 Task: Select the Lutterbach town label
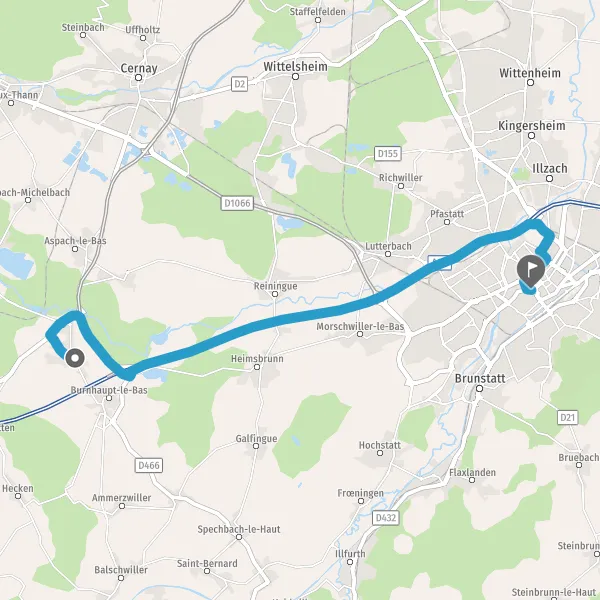pos(388,246)
